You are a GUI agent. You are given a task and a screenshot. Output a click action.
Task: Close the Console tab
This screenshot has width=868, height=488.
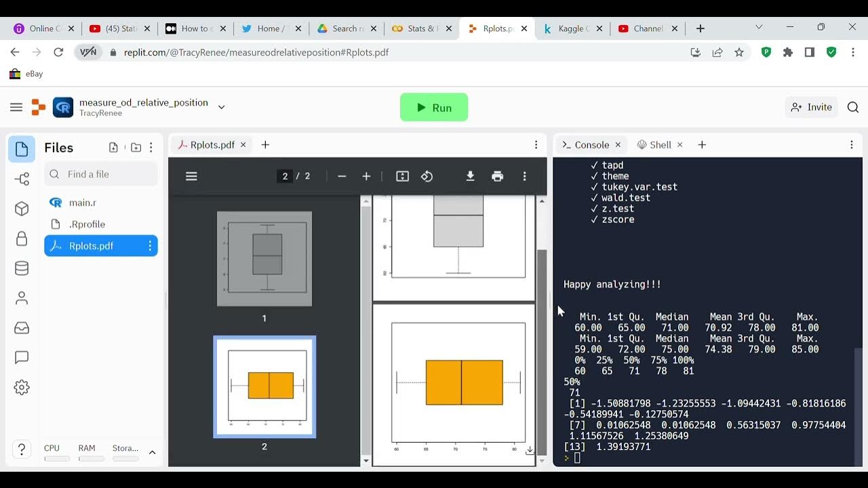pyautogui.click(x=618, y=145)
